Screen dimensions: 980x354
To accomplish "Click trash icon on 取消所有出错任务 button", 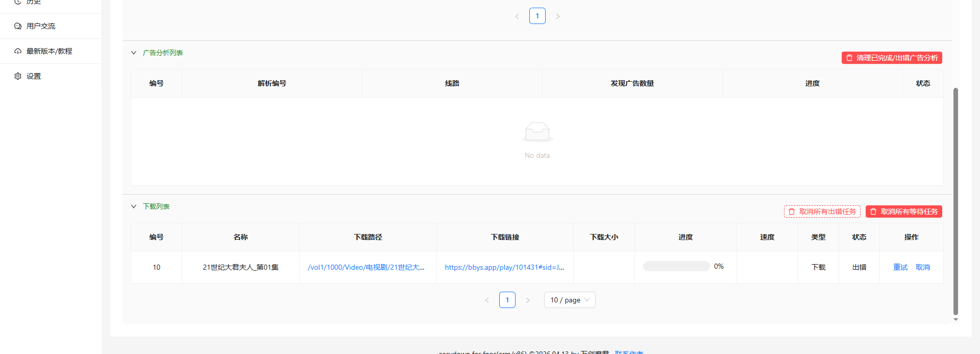I will (792, 211).
